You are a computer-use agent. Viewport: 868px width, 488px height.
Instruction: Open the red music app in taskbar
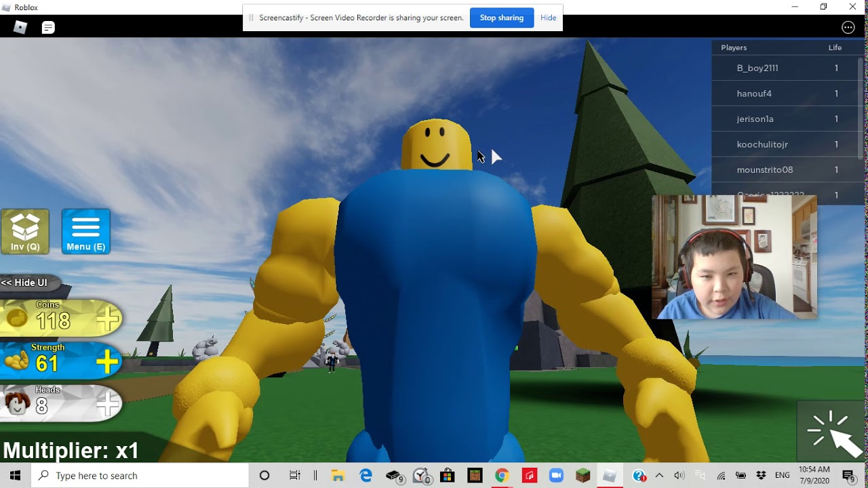pos(529,476)
